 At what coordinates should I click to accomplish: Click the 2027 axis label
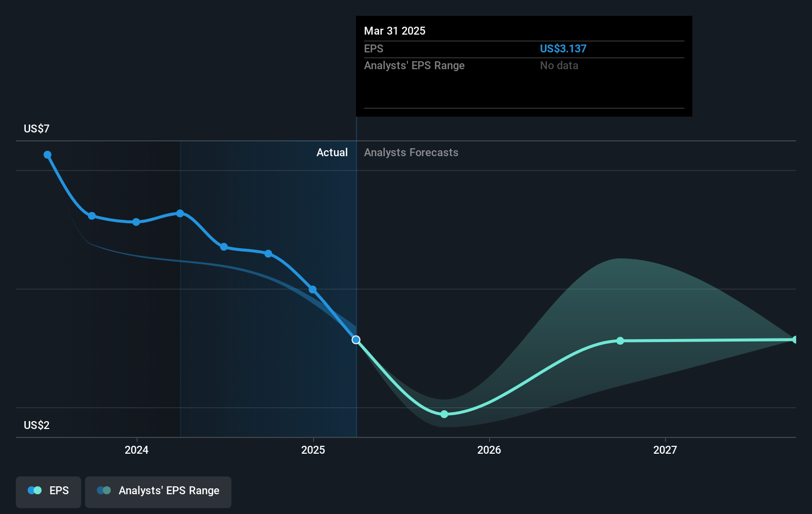point(665,450)
